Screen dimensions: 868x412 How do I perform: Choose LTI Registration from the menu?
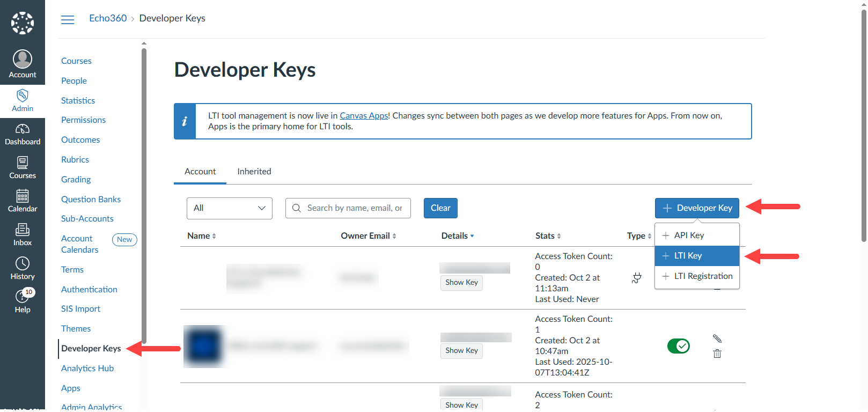click(x=697, y=276)
